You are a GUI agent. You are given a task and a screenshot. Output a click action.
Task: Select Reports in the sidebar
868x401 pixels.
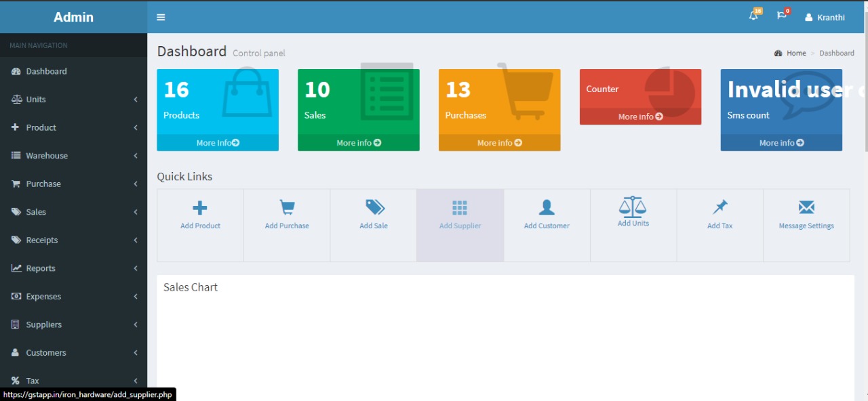(41, 268)
